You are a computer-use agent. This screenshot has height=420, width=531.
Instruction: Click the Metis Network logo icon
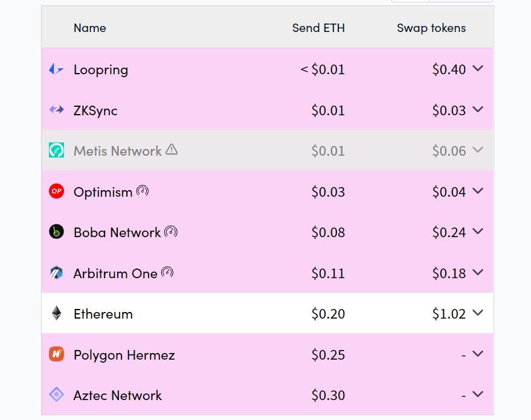pos(56,150)
